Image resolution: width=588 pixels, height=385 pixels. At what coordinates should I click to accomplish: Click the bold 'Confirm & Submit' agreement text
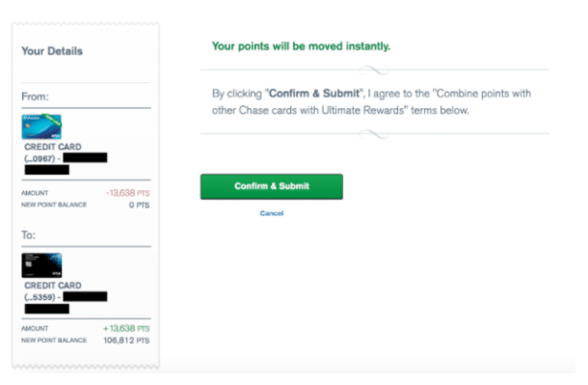[x=314, y=93]
